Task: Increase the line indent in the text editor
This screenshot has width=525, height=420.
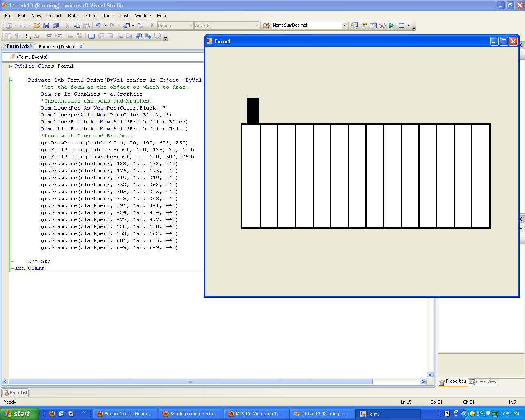Action: 59,36
